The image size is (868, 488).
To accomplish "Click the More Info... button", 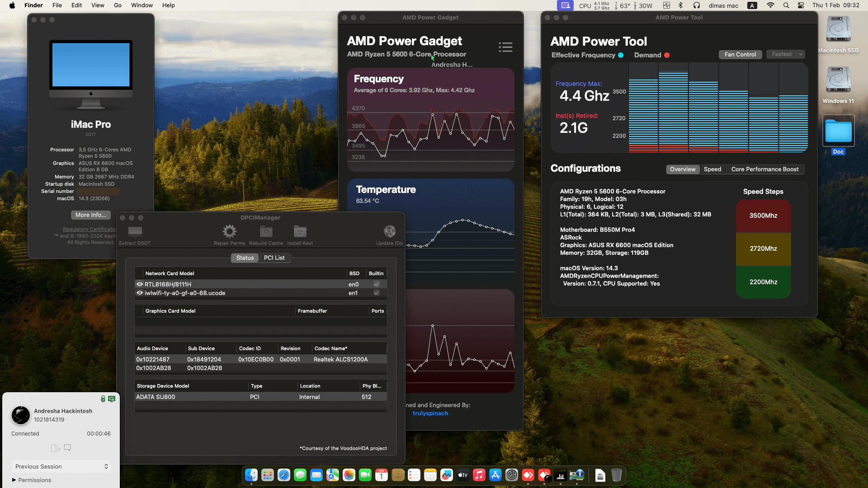I will [90, 215].
